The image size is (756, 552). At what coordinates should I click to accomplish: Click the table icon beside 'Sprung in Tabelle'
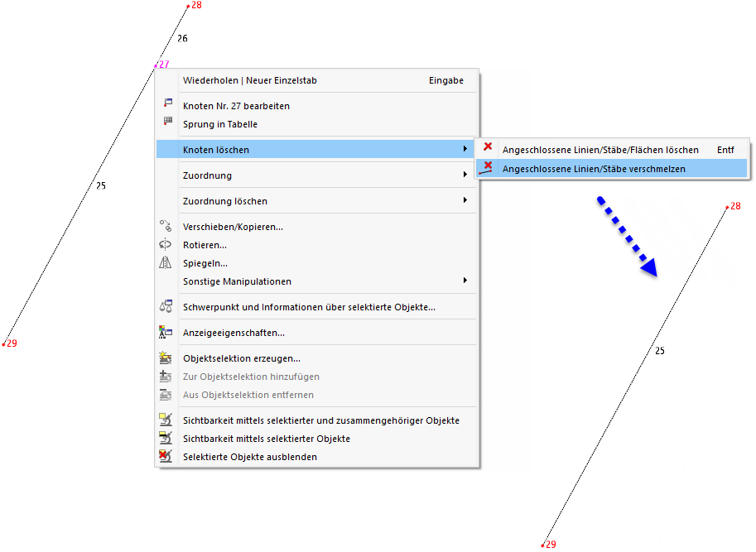click(x=167, y=121)
